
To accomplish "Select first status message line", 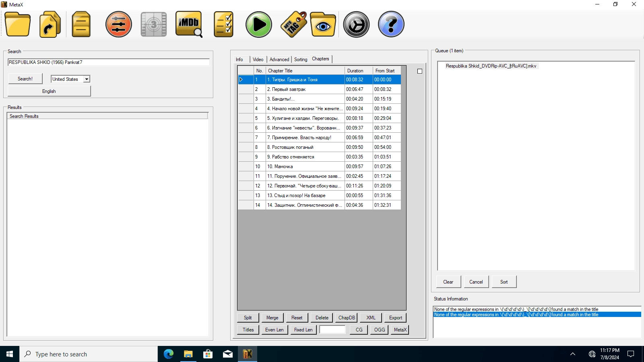I will click(x=537, y=309).
